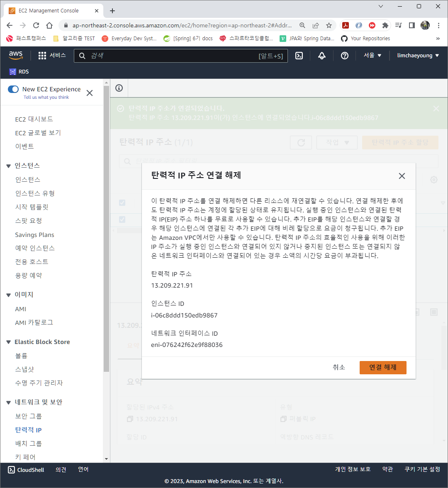Open the browser home button

(x=49, y=26)
